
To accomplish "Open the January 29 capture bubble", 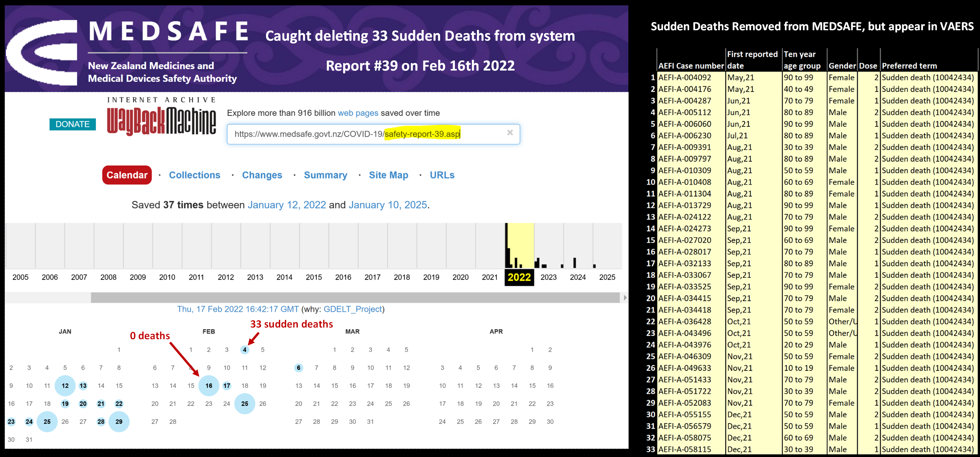I will pos(119,422).
